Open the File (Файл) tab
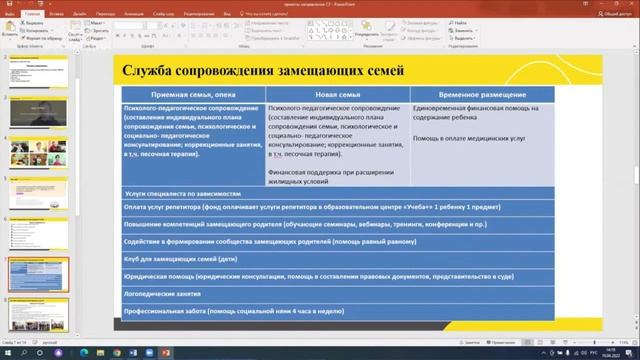The width and height of the screenshot is (640, 360). coord(9,14)
